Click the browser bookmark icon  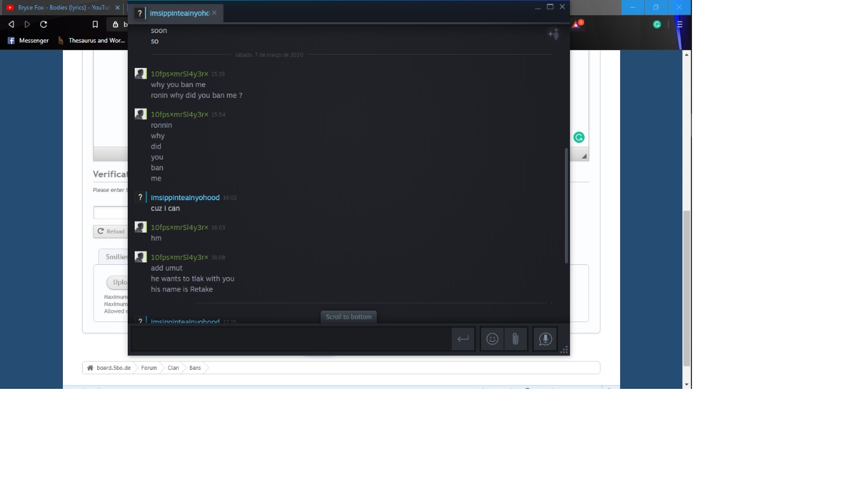pyautogui.click(x=95, y=24)
